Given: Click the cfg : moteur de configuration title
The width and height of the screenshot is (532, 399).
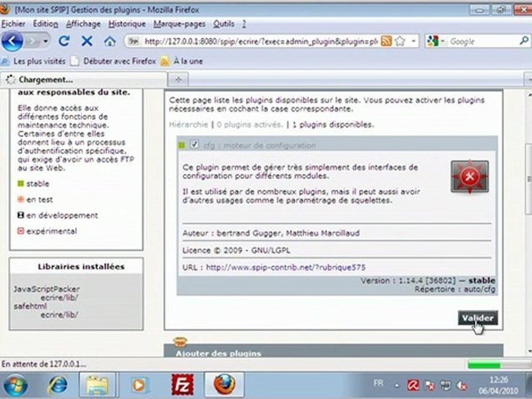Looking at the screenshot, I should 259,146.
